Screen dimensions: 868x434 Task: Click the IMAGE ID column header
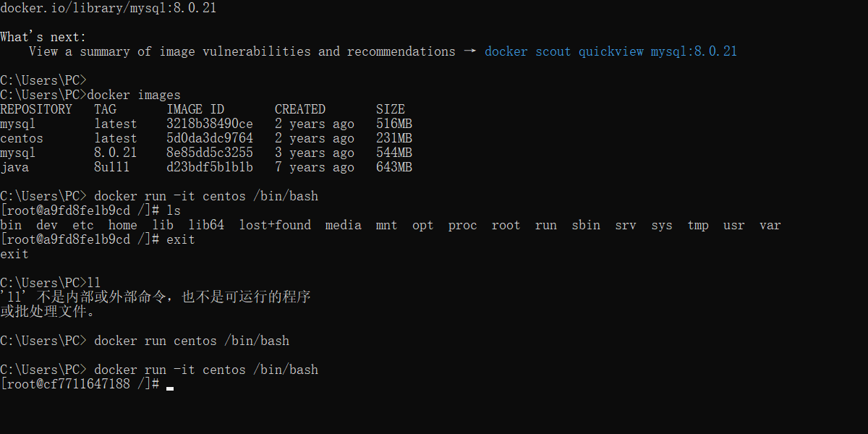pyautogui.click(x=195, y=109)
